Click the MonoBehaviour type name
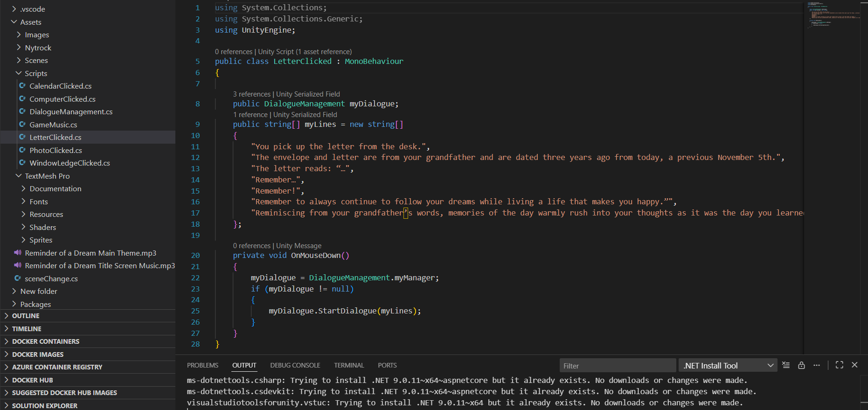868x410 pixels. click(374, 61)
